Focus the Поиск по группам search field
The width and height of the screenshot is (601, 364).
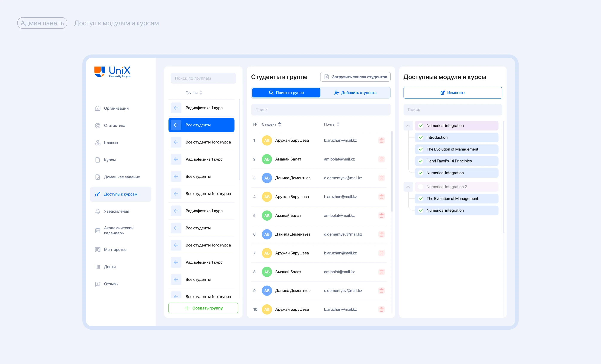coord(203,78)
